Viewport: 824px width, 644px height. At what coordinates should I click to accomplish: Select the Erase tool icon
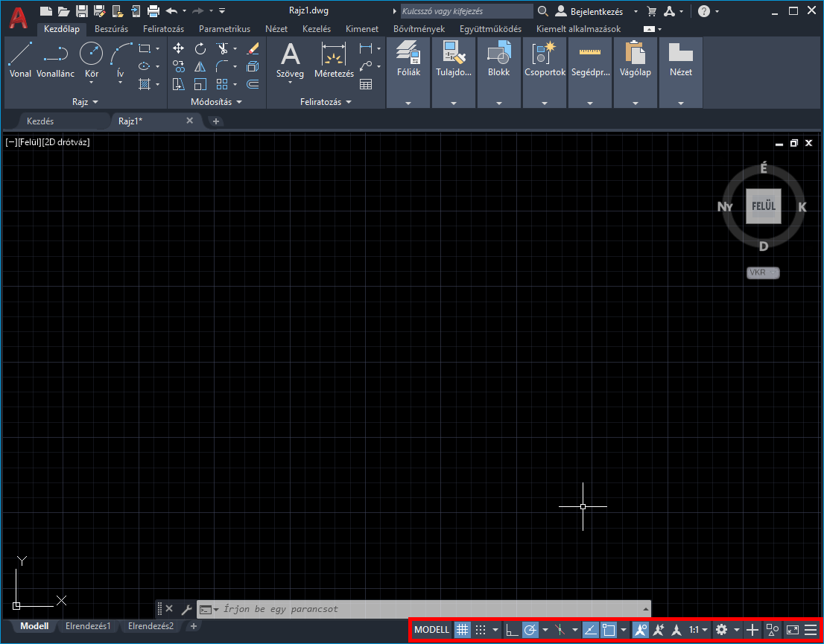pyautogui.click(x=253, y=49)
